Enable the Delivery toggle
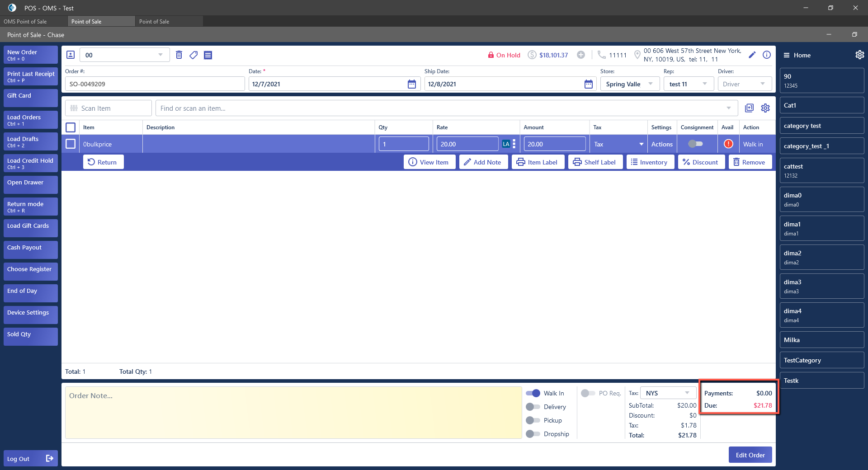 point(533,407)
